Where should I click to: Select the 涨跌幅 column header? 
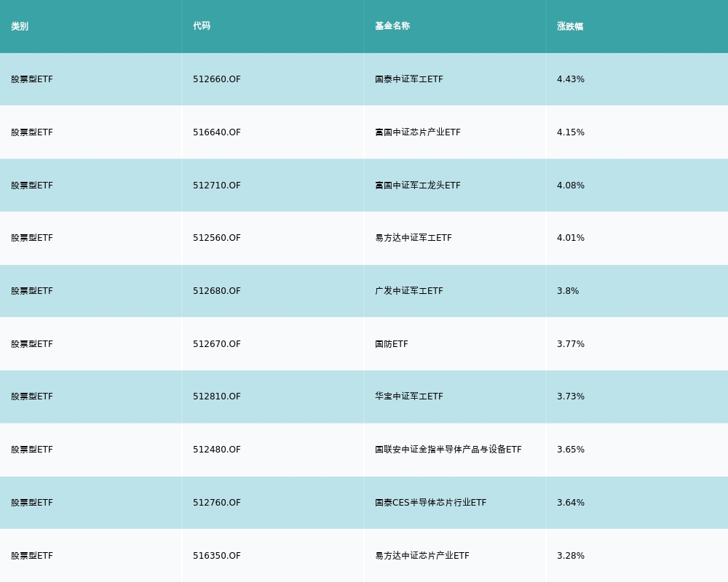point(570,26)
